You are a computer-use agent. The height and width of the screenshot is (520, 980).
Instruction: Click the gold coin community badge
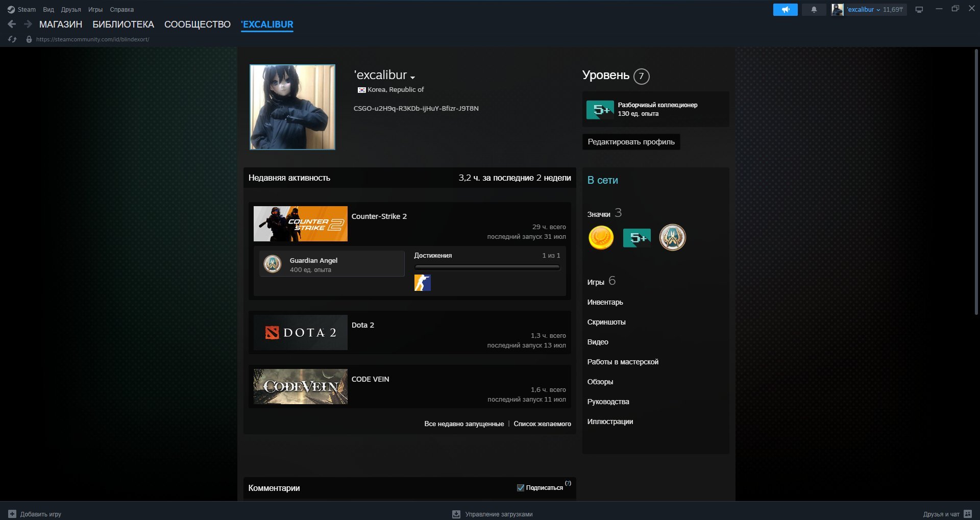[x=601, y=237]
